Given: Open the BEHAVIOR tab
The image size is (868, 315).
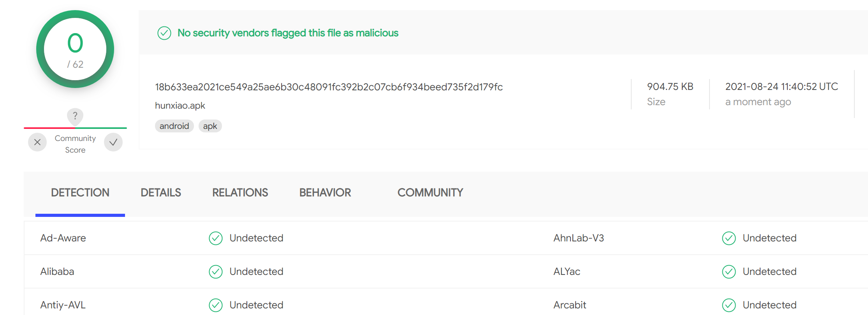Looking at the screenshot, I should [325, 193].
